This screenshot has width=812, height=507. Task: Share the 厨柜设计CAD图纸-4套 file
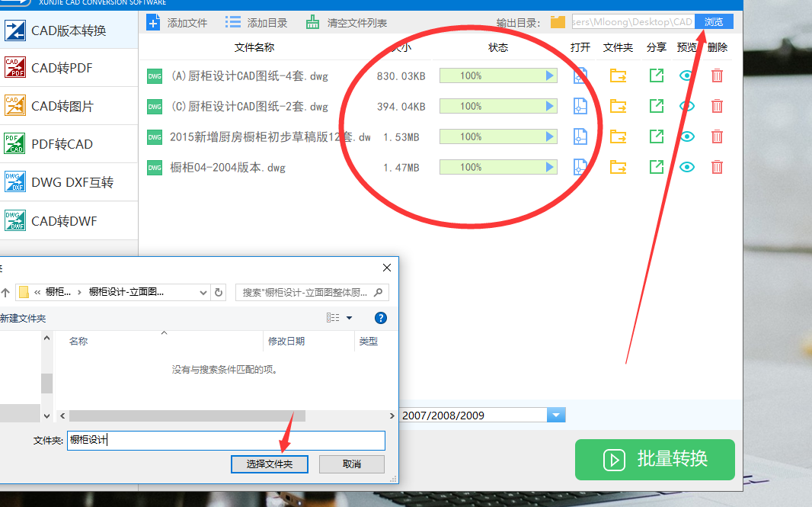point(656,75)
